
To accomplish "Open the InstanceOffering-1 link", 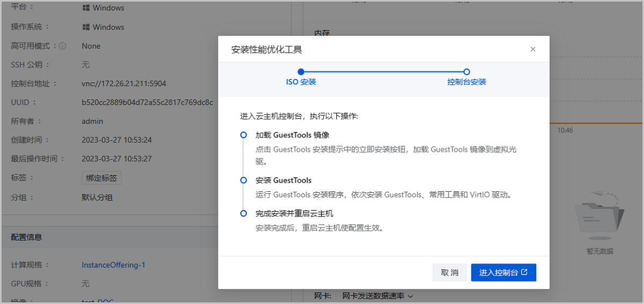I will 113,265.
